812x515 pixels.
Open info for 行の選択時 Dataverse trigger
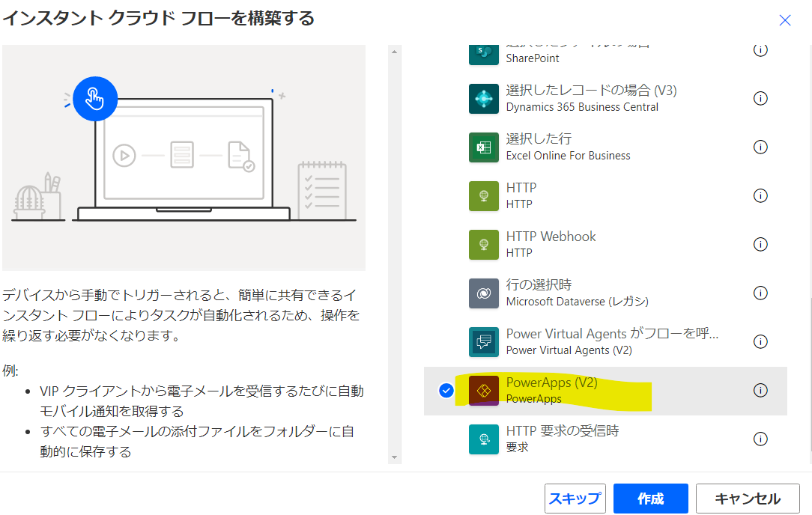[760, 293]
